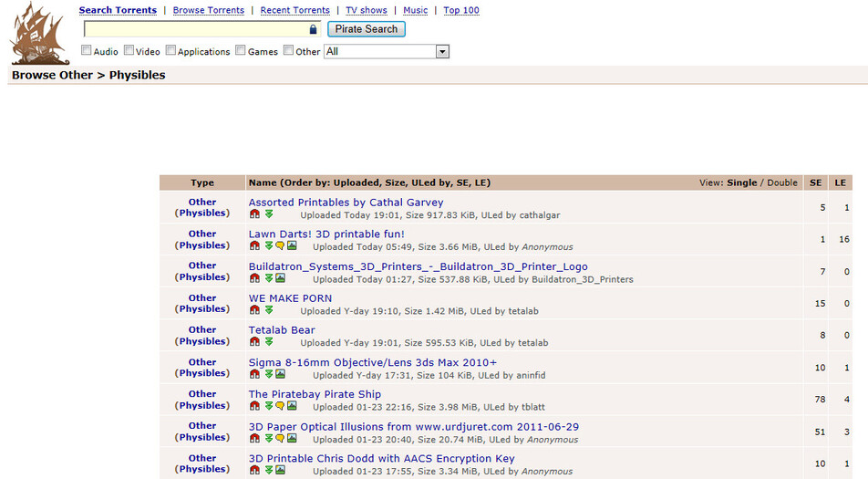Screen dimensions: 868x479
Task: Order results by Size in header
Action: (x=392, y=182)
